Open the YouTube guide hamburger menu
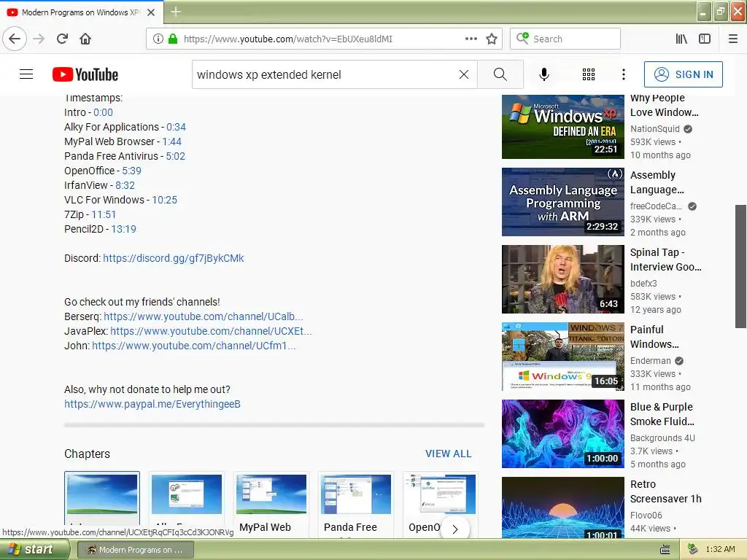Screen dimensions: 747x560 pos(26,74)
